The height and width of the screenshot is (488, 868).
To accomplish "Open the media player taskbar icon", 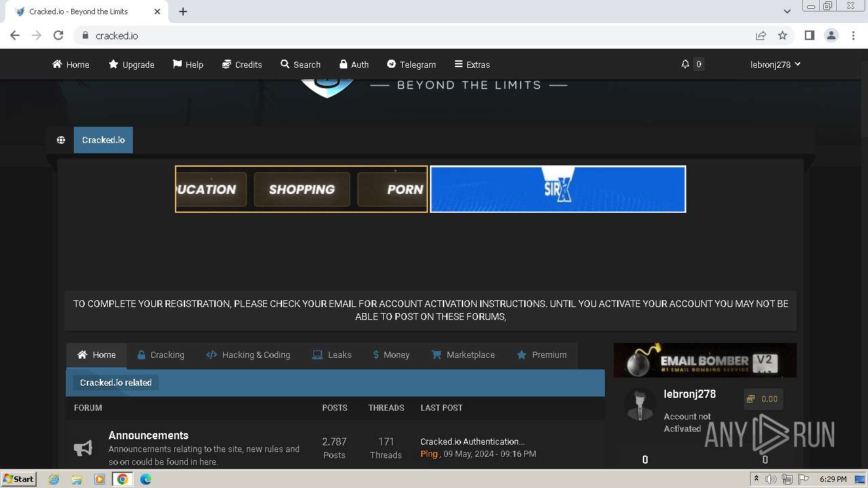I will [100, 479].
